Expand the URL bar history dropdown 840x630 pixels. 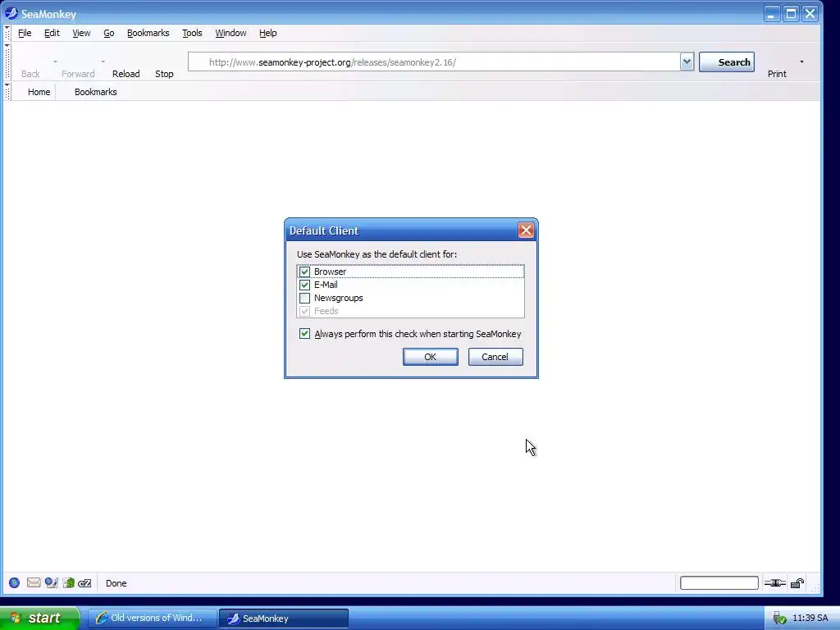click(x=687, y=62)
